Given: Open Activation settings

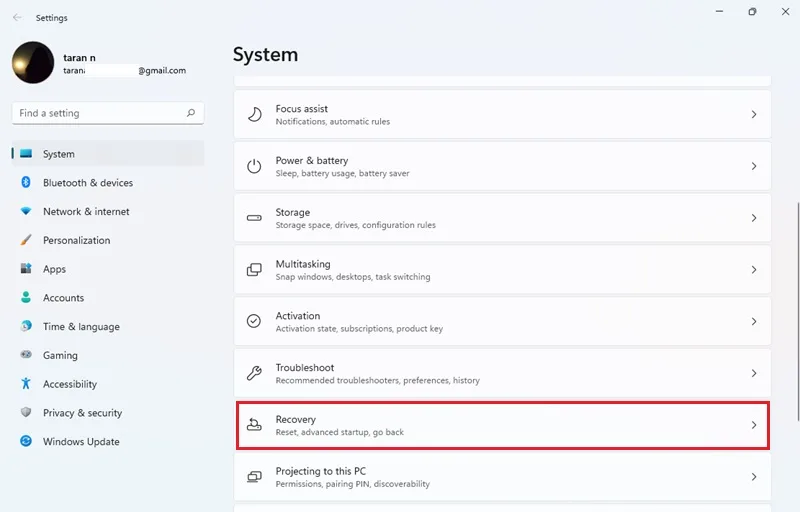Looking at the screenshot, I should tap(503, 321).
